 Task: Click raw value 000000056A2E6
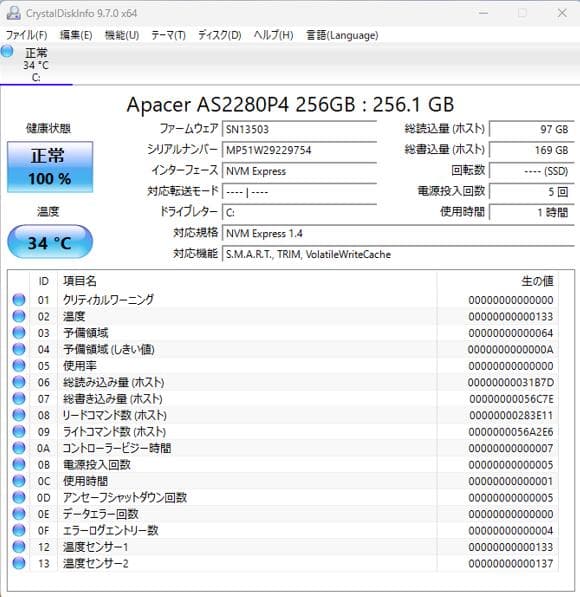(511, 431)
